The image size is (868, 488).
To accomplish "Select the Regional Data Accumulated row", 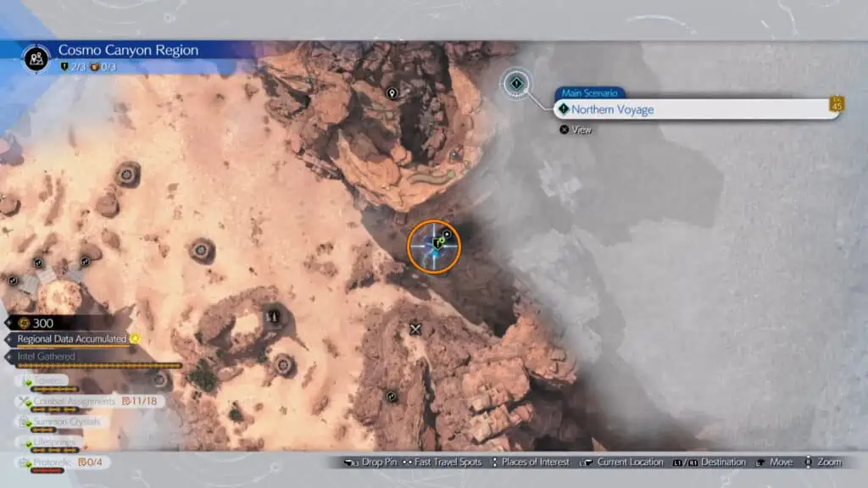I will click(x=72, y=339).
